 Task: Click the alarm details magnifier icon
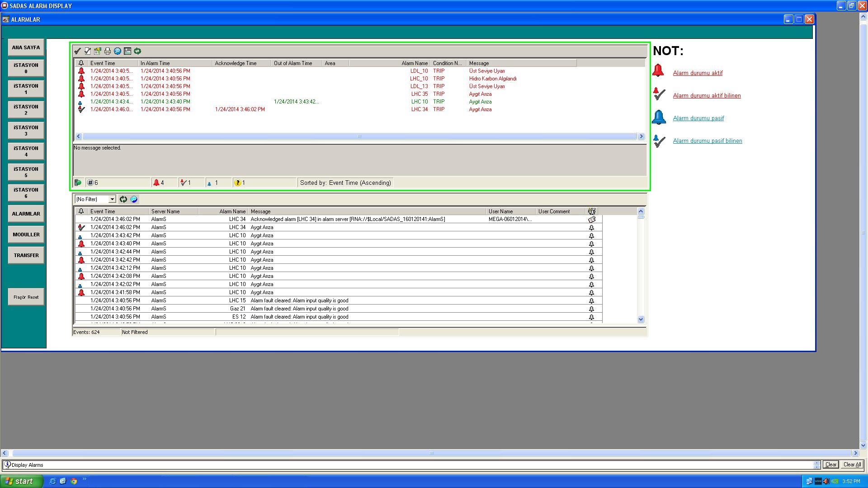coord(118,51)
